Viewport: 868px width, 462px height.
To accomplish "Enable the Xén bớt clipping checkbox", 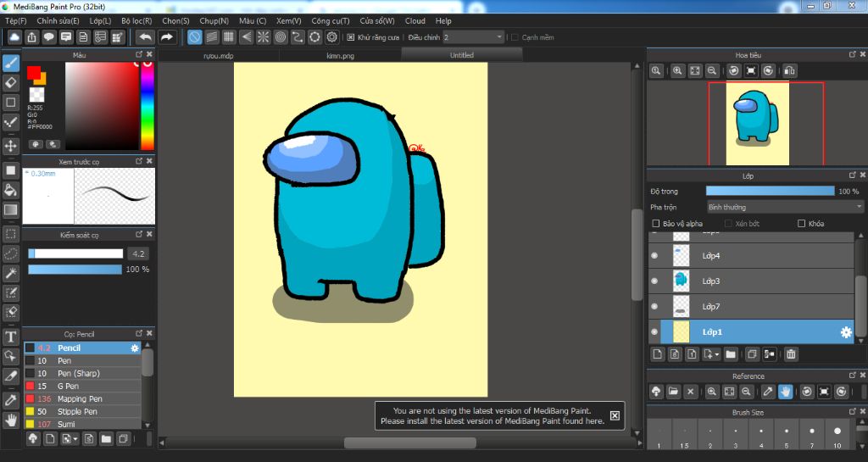I will (728, 224).
